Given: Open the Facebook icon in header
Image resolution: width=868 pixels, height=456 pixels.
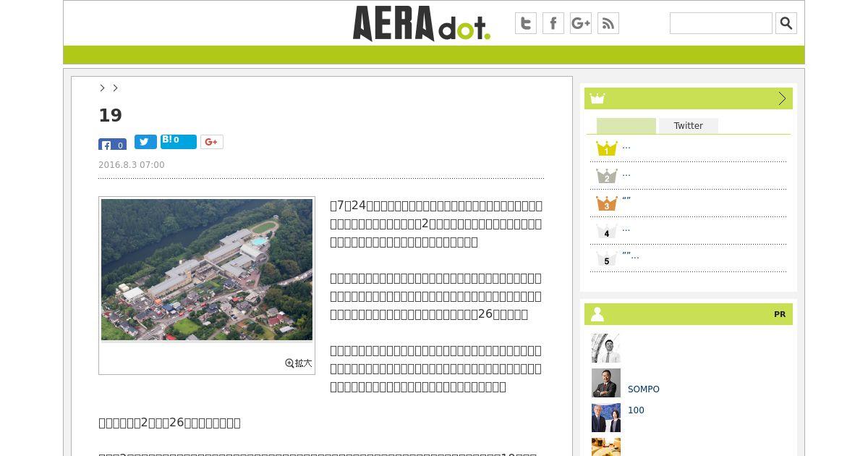Looking at the screenshot, I should [553, 23].
